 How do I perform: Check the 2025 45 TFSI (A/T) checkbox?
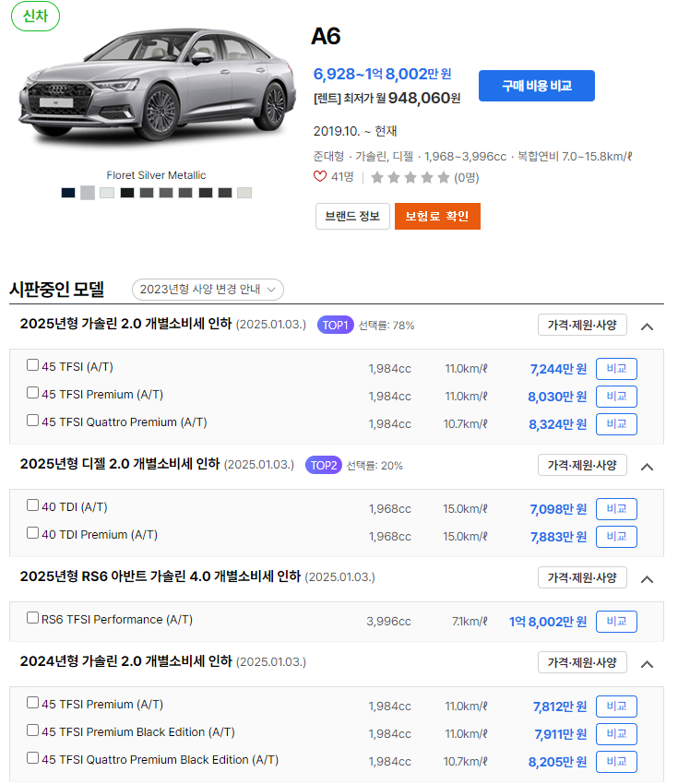pyautogui.click(x=33, y=365)
